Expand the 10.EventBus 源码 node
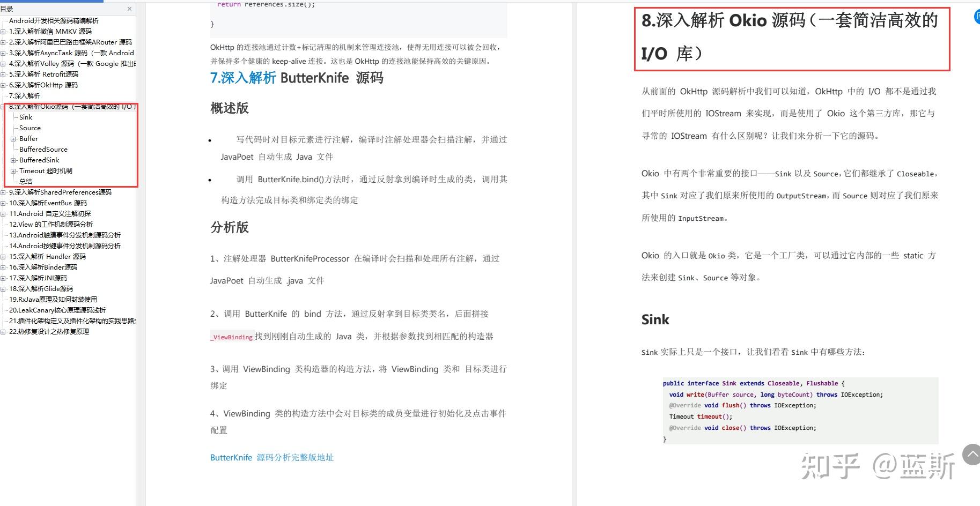This screenshot has height=506, width=980. pyautogui.click(x=3, y=203)
